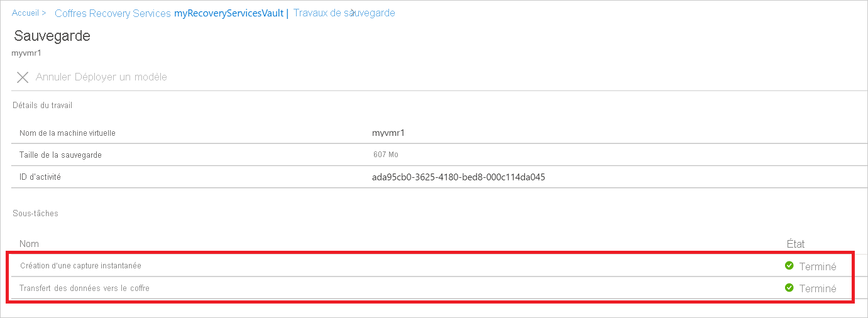Click green check icon for Transfert des données
The width and height of the screenshot is (868, 318).
pyautogui.click(x=789, y=288)
